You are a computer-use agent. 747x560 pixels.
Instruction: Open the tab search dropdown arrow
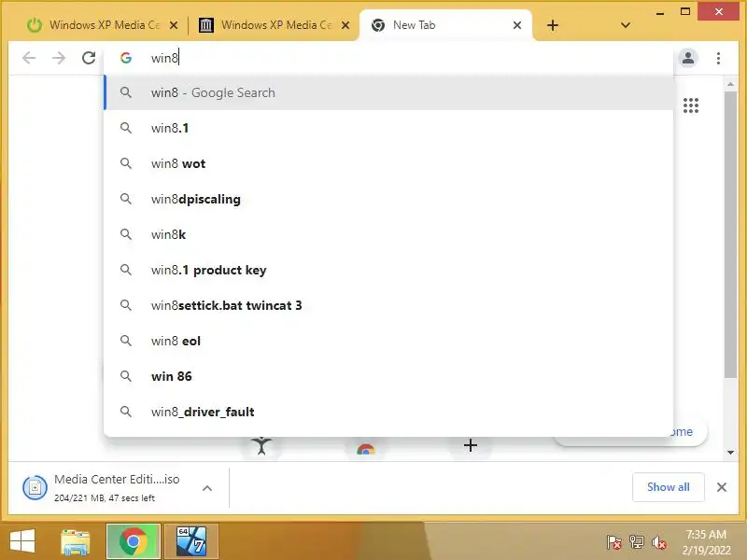pos(626,25)
